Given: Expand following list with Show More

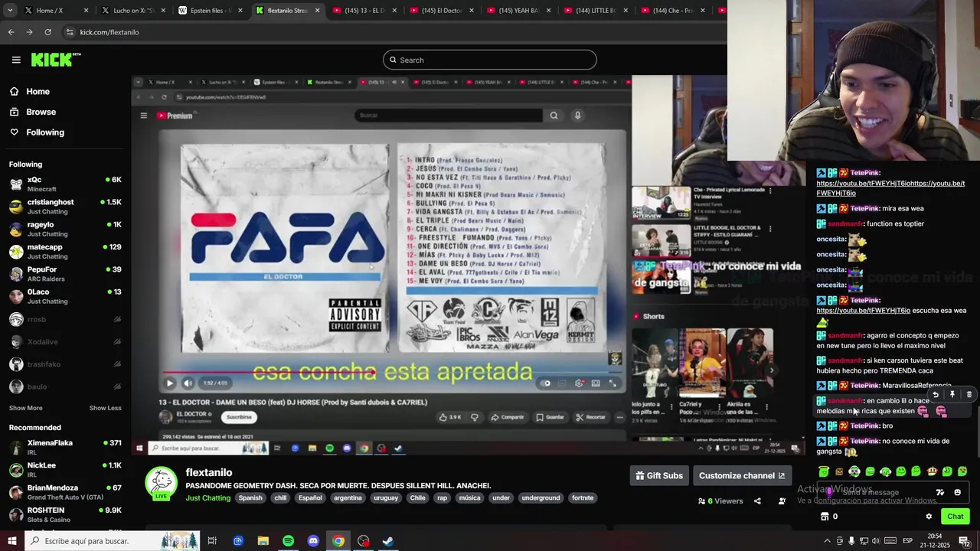Looking at the screenshot, I should (26, 408).
